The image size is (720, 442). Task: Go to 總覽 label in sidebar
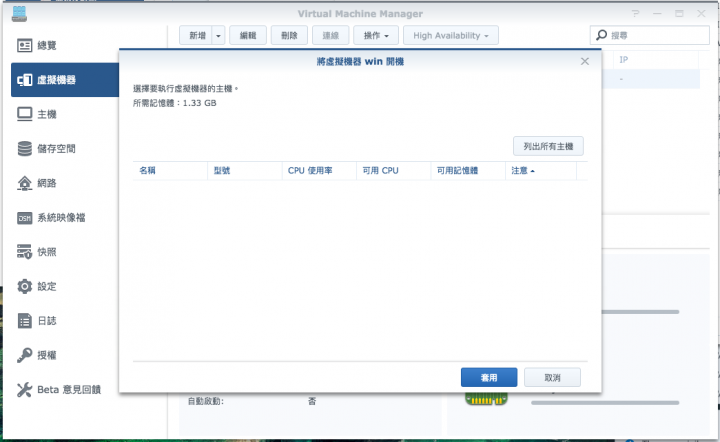tap(47, 45)
